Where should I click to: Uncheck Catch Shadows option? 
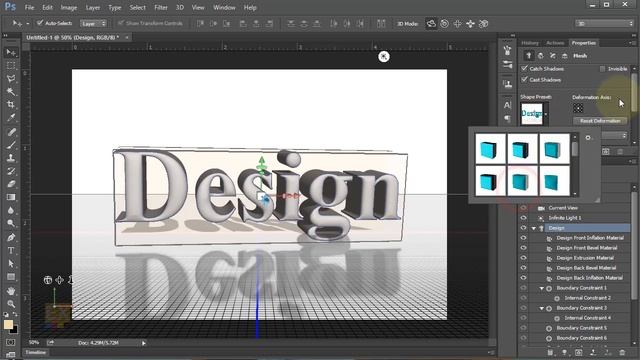pyautogui.click(x=524, y=68)
